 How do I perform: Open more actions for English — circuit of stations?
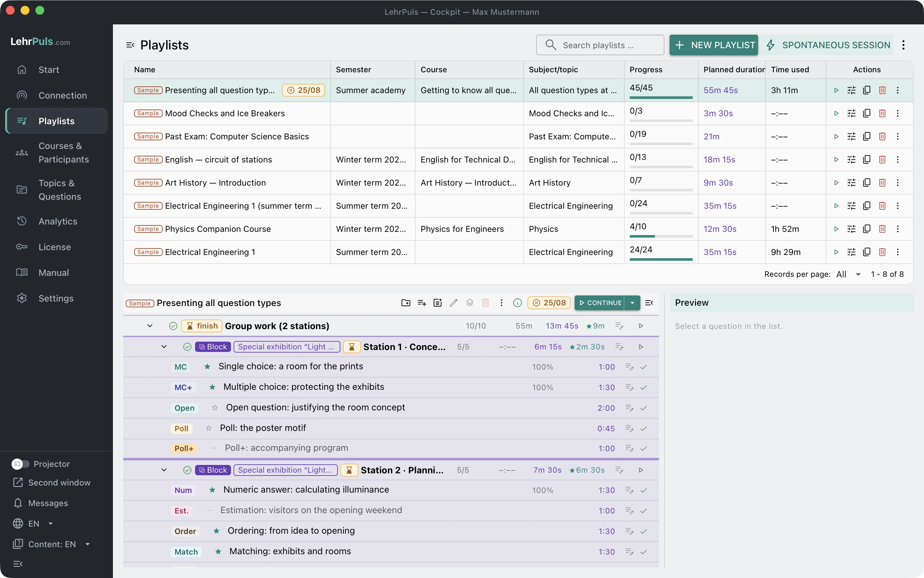pos(898,159)
